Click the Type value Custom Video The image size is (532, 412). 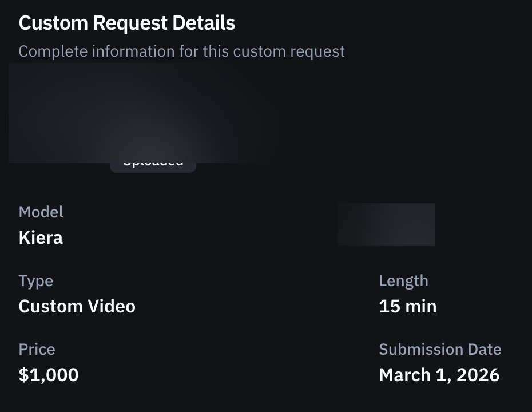(77, 306)
